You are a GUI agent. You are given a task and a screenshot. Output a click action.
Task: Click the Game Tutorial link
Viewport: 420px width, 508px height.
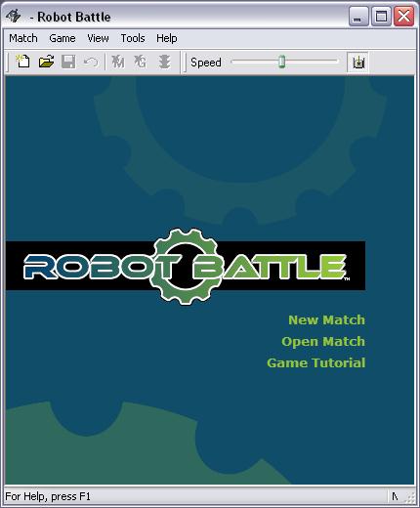[x=315, y=362]
